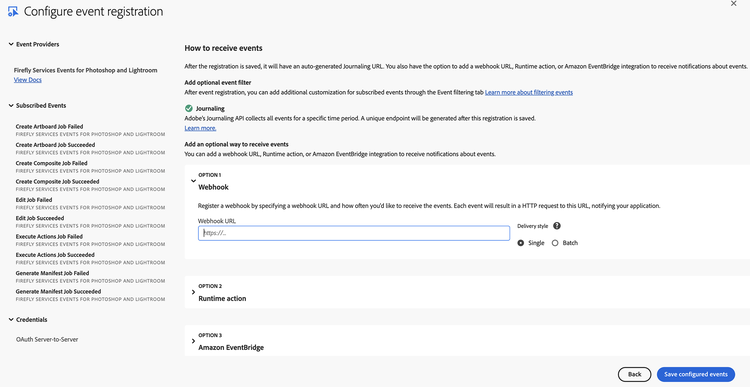Close the Configure event registration dialog
The height and width of the screenshot is (387, 750).
coord(734,4)
